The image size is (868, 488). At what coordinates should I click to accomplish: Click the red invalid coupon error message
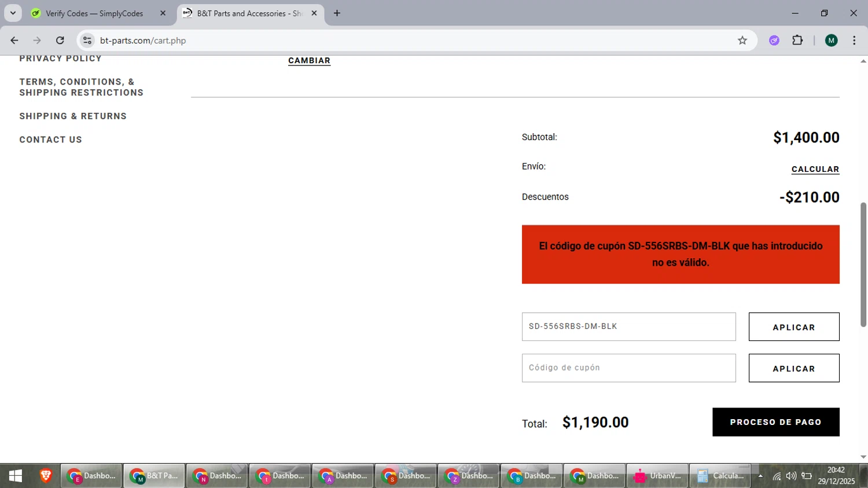point(681,255)
